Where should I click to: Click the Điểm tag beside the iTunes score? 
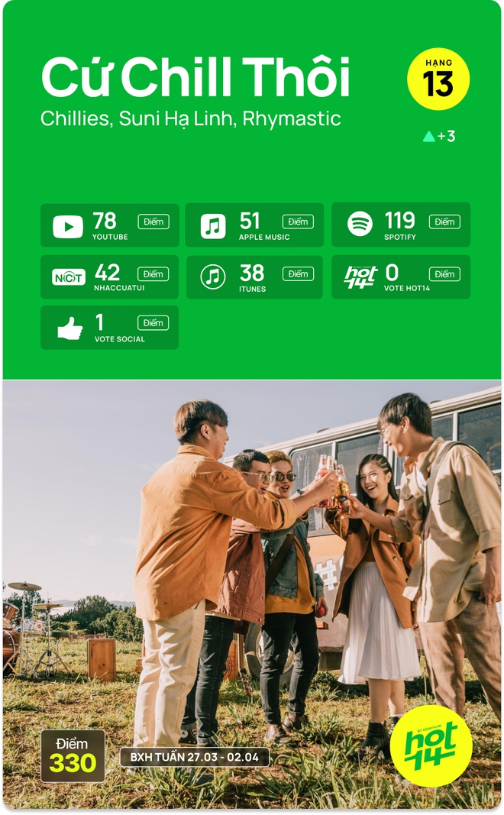tap(298, 273)
